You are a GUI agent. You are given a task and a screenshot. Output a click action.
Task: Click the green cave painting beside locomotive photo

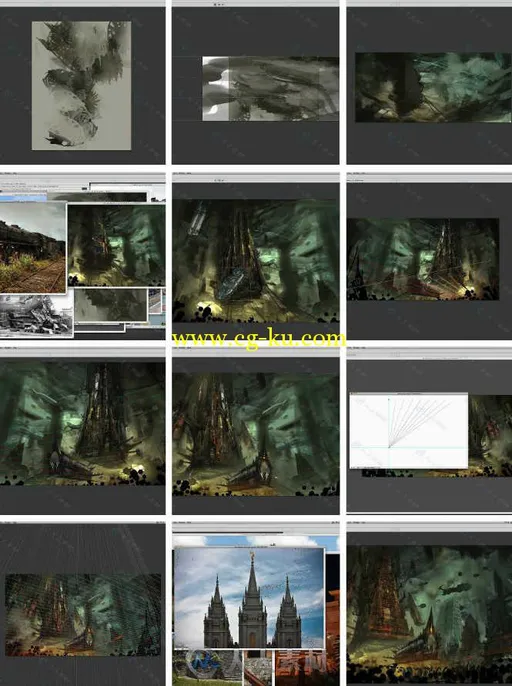(116, 245)
